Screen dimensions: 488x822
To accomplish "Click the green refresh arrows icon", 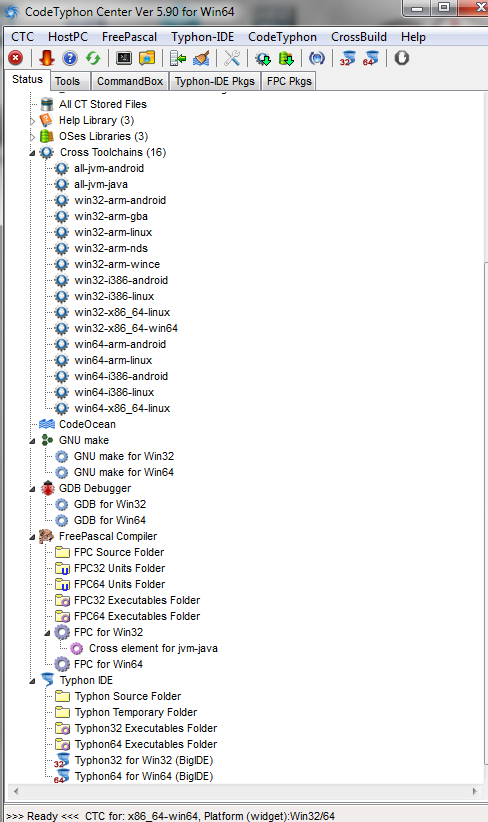I will (93, 58).
